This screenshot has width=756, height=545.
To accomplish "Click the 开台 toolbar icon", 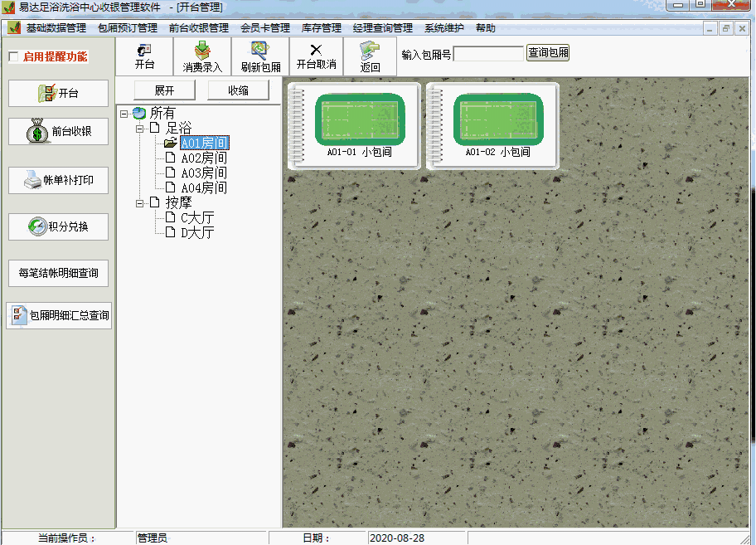I will click(x=144, y=56).
